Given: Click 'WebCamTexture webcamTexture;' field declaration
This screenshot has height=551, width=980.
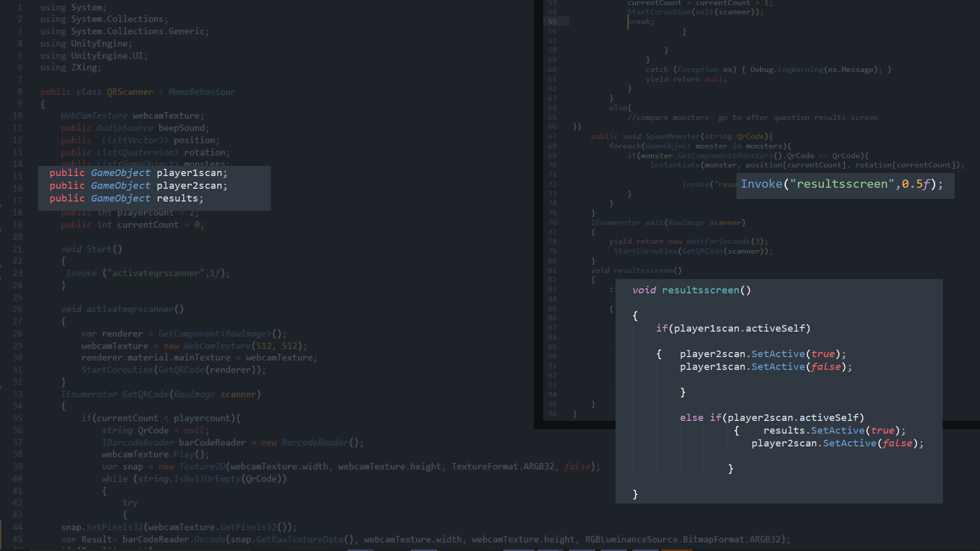Looking at the screenshot, I should coord(132,116).
